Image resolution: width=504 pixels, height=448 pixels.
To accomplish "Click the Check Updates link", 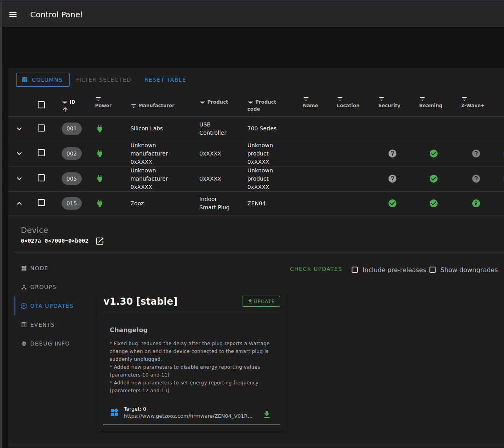I will pyautogui.click(x=316, y=269).
